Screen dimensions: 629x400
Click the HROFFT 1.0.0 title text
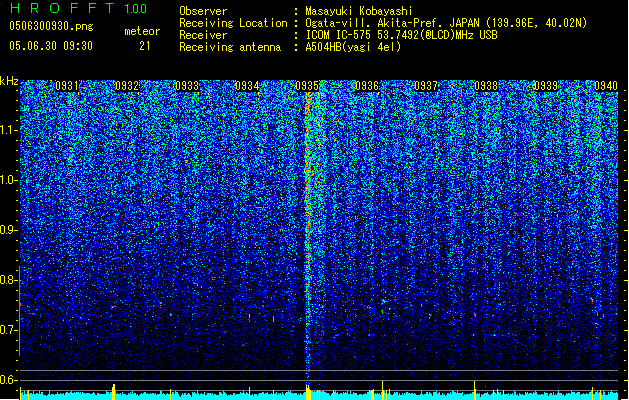(78, 8)
